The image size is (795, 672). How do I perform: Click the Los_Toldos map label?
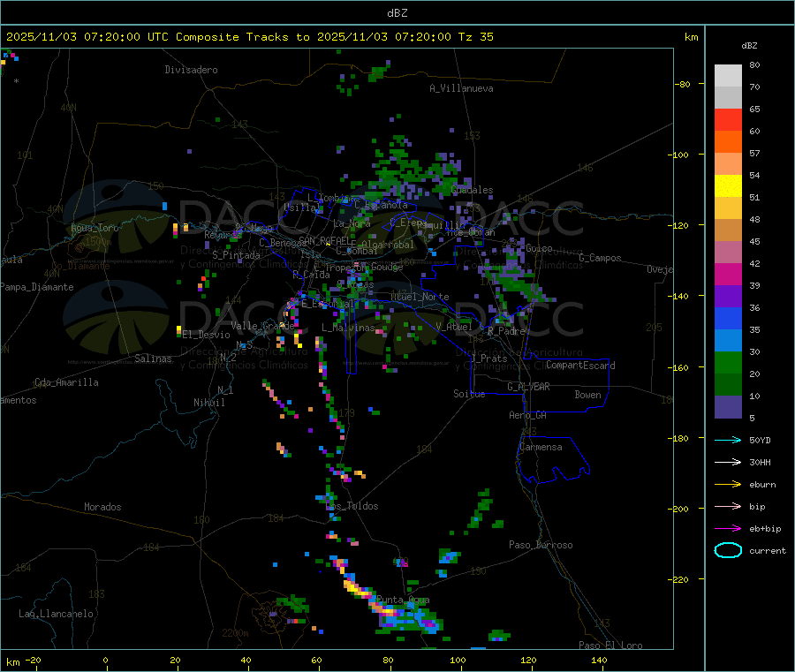tap(352, 506)
